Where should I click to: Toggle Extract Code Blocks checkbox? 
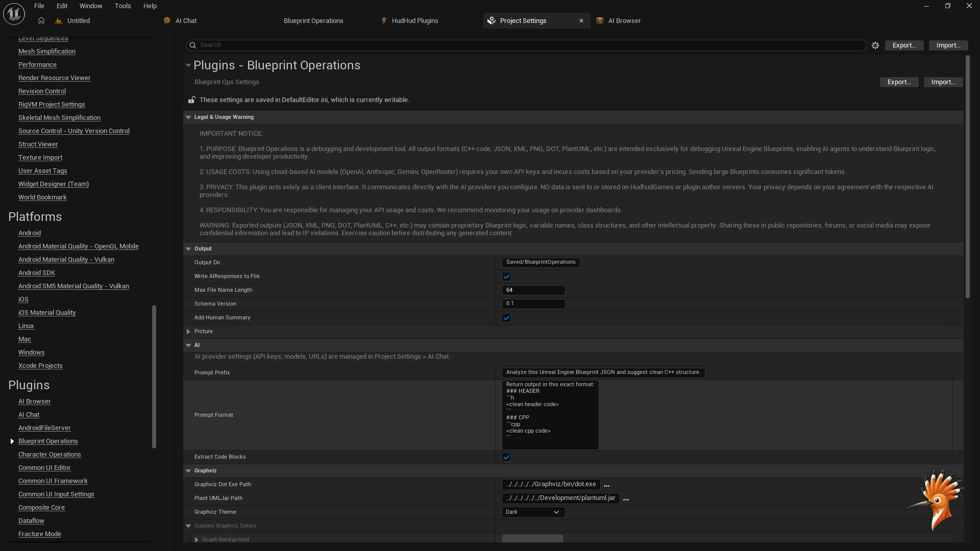[x=506, y=457]
